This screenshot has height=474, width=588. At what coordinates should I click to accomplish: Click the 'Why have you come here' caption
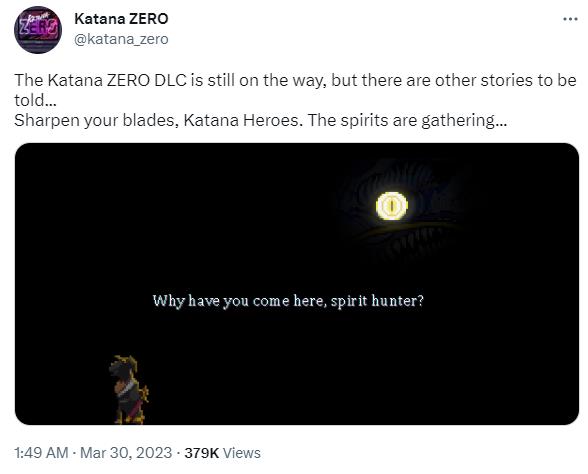[x=288, y=301]
